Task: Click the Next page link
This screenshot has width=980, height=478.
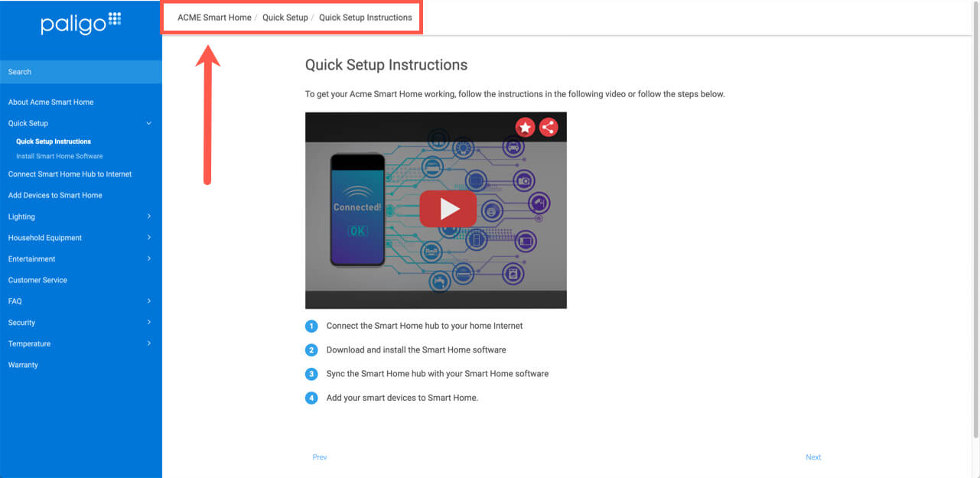Action: [x=813, y=457]
